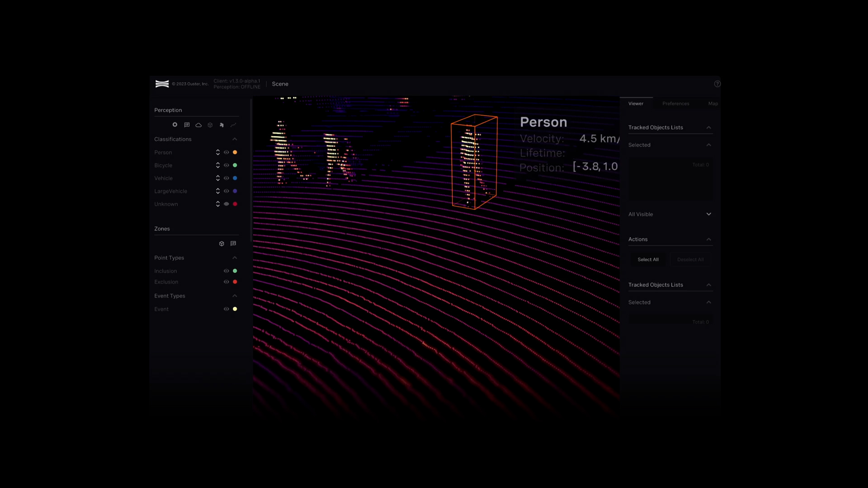Image resolution: width=868 pixels, height=488 pixels.
Task: Click the Ouster logo in the header
Action: pos(162,84)
